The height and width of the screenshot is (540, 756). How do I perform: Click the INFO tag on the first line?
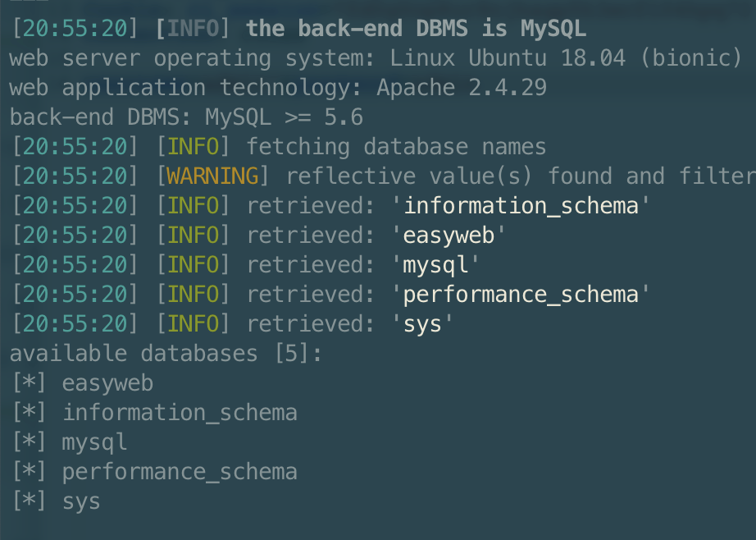pyautogui.click(x=194, y=29)
